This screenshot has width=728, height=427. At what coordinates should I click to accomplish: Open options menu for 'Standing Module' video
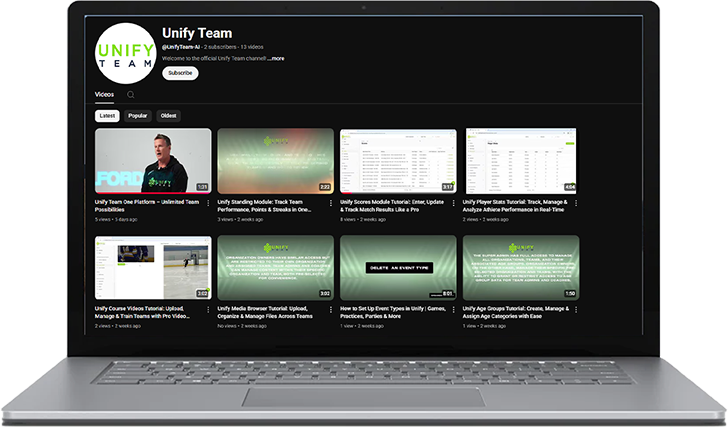[x=331, y=203]
